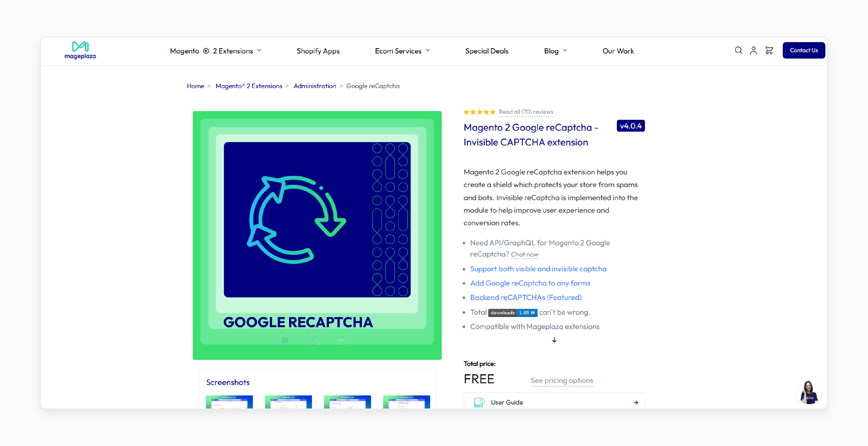Go to Shopify Apps
868x446 pixels.
(318, 51)
